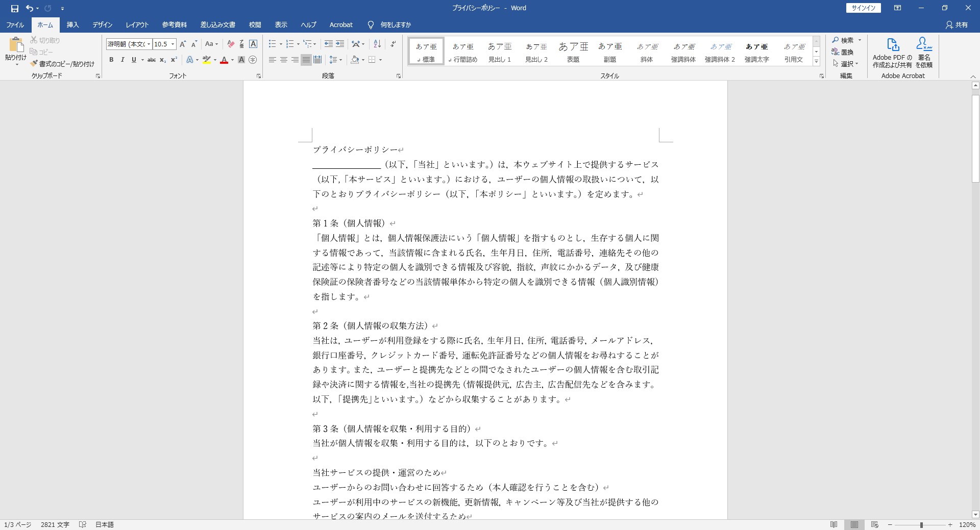Open ribbon display options icon
The image size is (980, 530).
(x=897, y=8)
